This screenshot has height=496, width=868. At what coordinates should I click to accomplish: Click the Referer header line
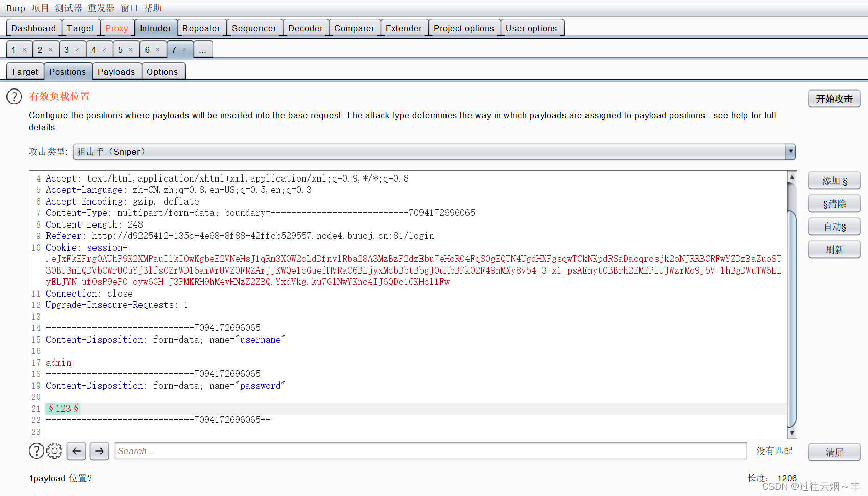pos(240,236)
